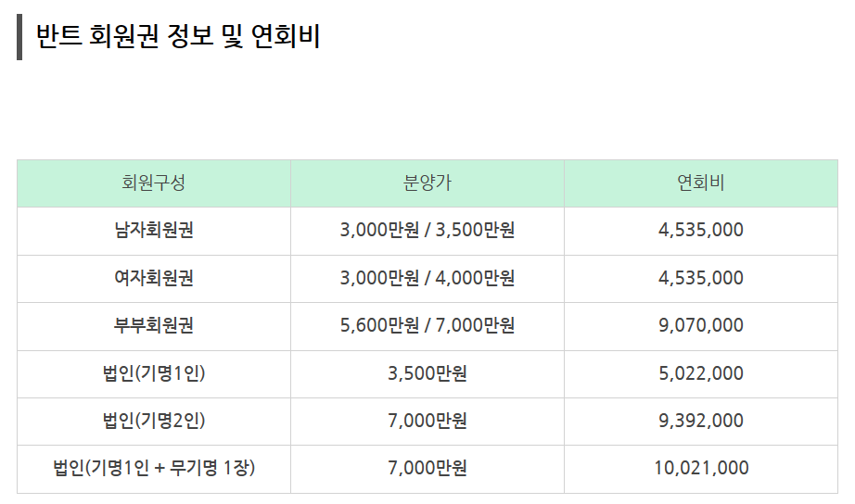Select the 3,000만원 / 4,000만원 price cell
The image size is (855, 504).
[x=427, y=278]
